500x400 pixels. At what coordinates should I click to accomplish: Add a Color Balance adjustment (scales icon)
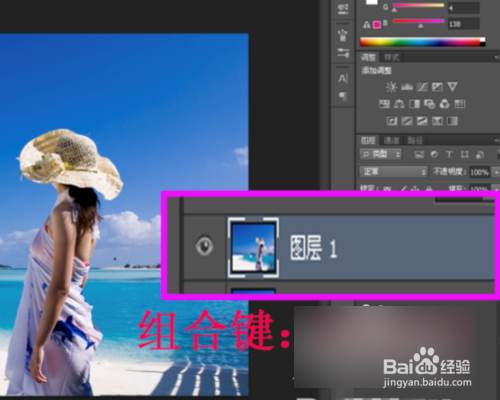[x=399, y=104]
